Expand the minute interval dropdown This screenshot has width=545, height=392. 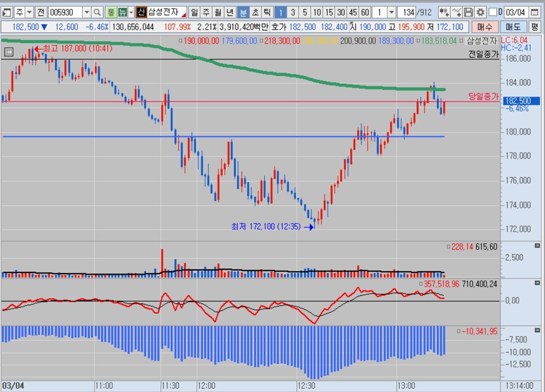click(x=392, y=12)
